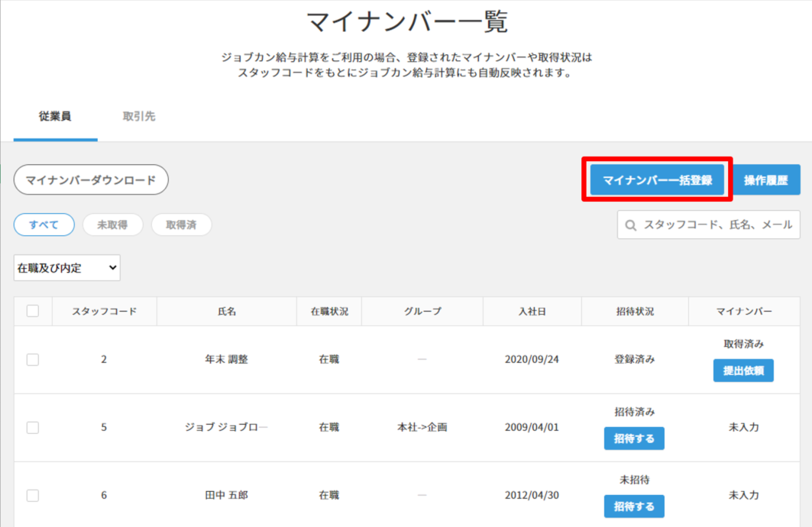Filter by 未取得 status
This screenshot has height=527, width=812.
pyautogui.click(x=112, y=225)
